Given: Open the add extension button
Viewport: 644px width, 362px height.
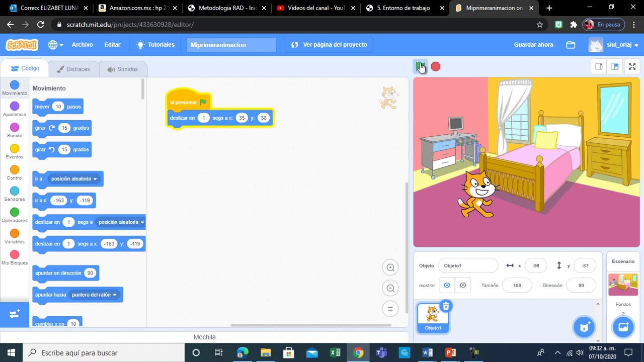Looking at the screenshot, I should [15, 314].
